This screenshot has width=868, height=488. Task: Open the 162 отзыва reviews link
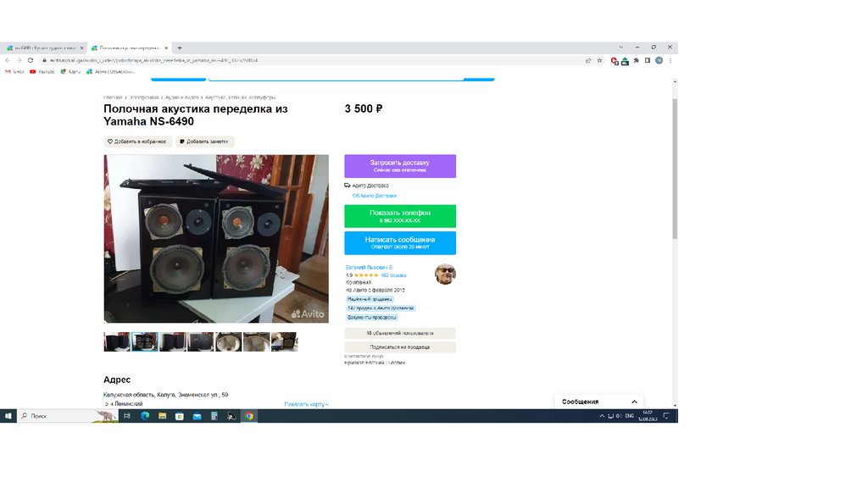pos(393,275)
